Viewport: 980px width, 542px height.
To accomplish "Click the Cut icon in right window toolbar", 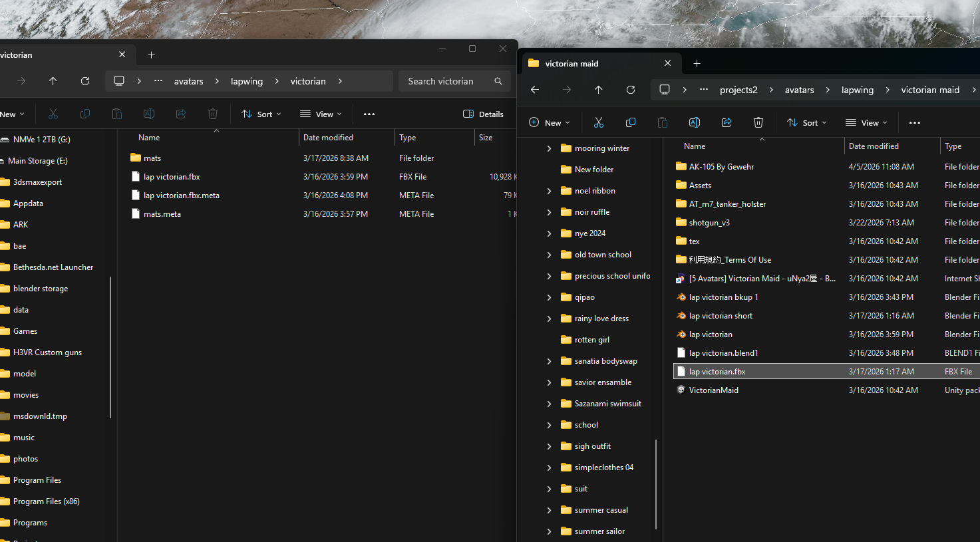I will click(x=598, y=122).
